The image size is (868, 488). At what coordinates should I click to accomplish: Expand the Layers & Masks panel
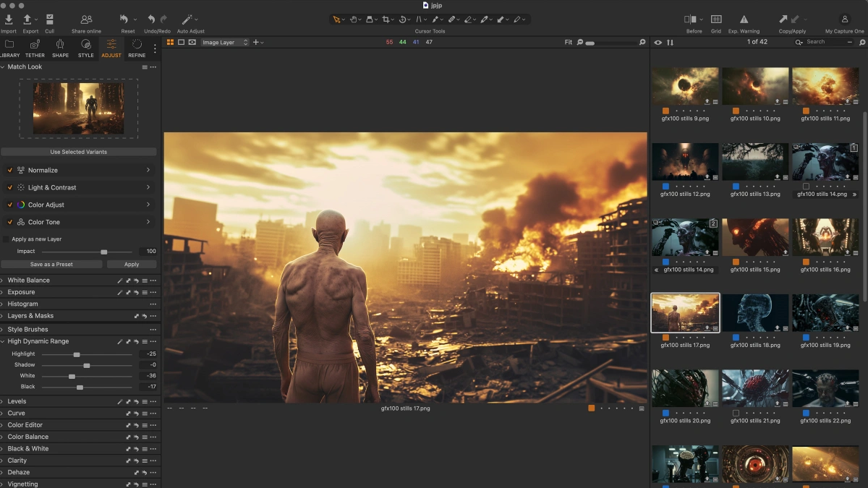pyautogui.click(x=2, y=316)
